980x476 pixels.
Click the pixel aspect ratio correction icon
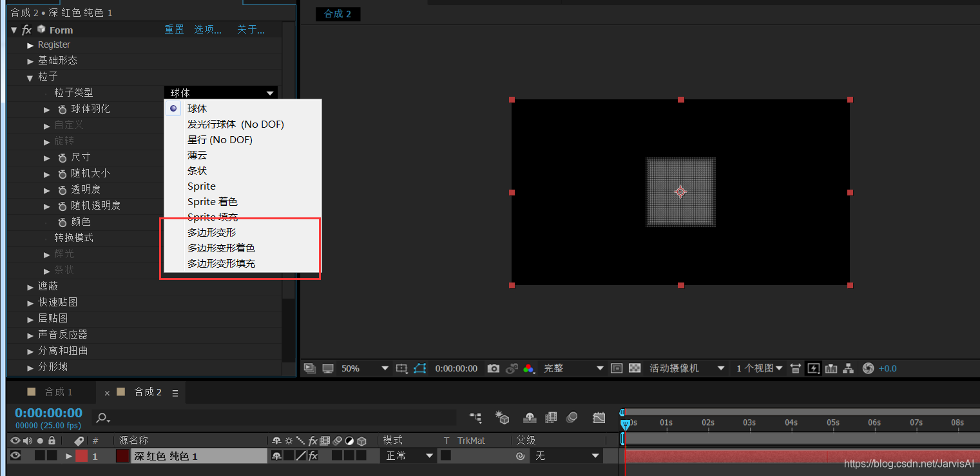(796, 368)
